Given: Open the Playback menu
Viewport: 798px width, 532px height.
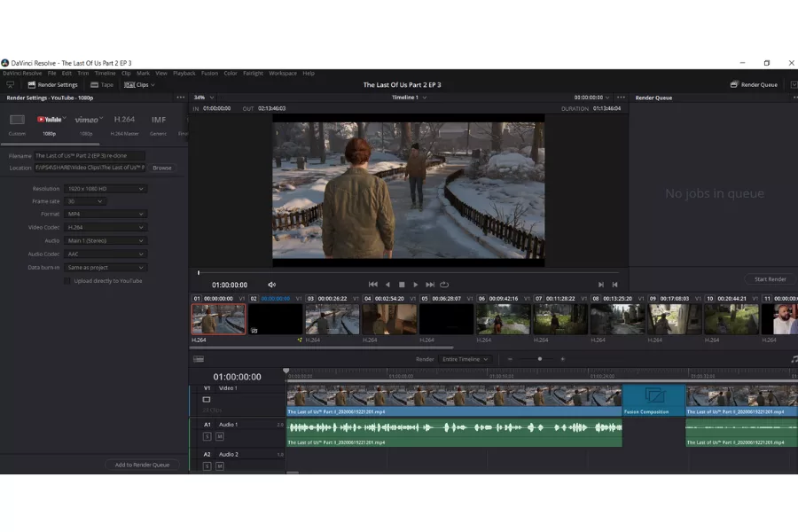Looking at the screenshot, I should click(184, 74).
